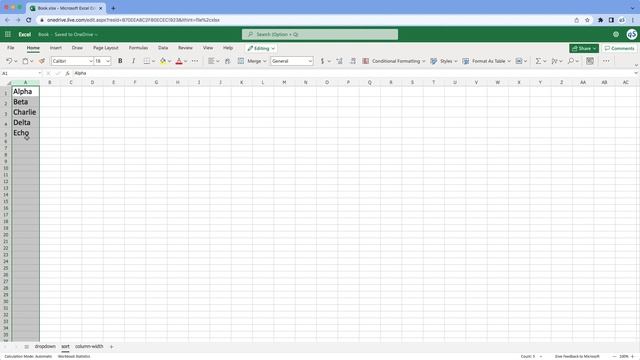This screenshot has height=360, width=640.
Task: Click the Name Box showing A1
Action: [21, 73]
